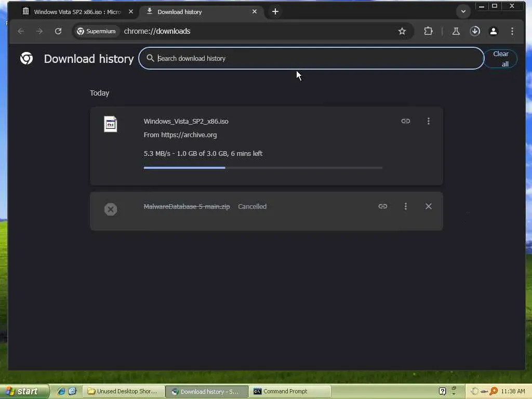Bookmark this page with the star icon
Image resolution: width=532 pixels, height=399 pixels.
point(402,31)
